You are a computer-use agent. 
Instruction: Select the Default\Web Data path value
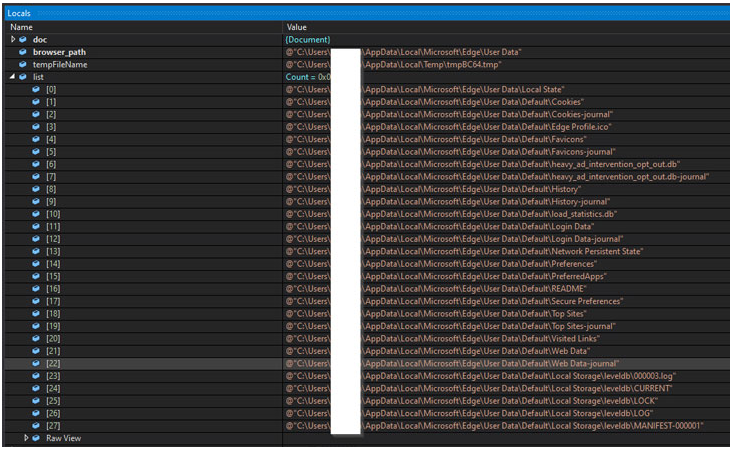tap(438, 351)
